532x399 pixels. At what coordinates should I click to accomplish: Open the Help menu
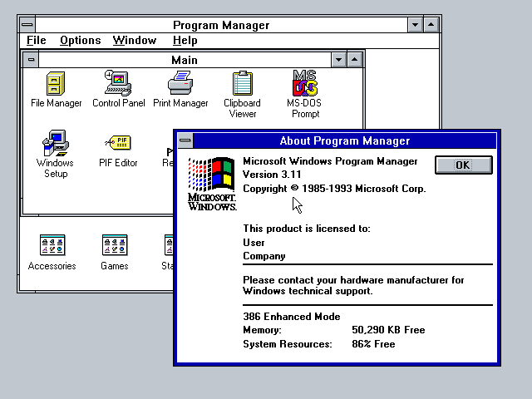[185, 40]
